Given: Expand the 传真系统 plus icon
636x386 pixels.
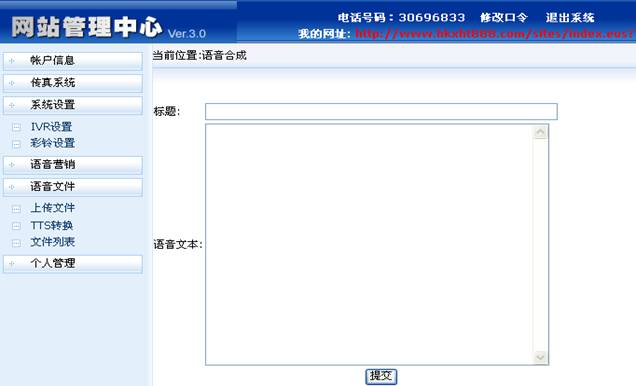Looking at the screenshot, I should 11,83.
